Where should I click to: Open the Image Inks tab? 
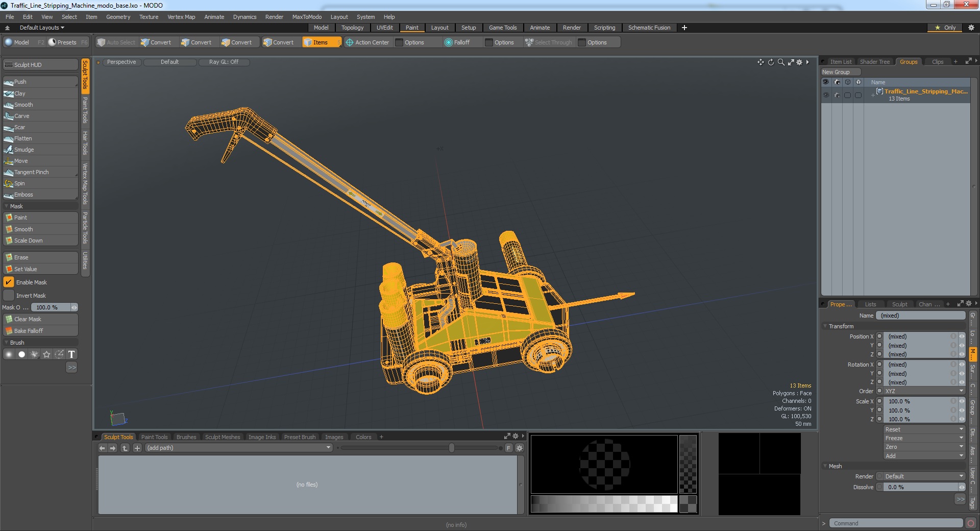point(262,437)
